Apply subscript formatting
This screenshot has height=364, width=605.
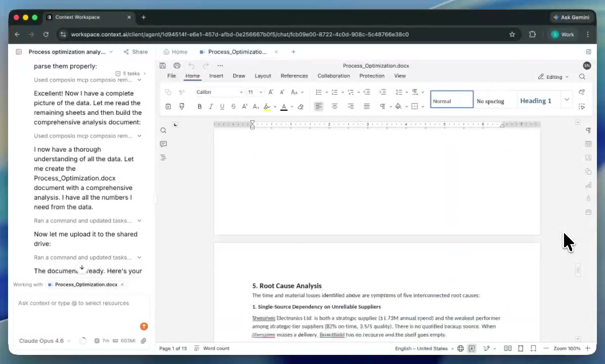pyautogui.click(x=255, y=107)
